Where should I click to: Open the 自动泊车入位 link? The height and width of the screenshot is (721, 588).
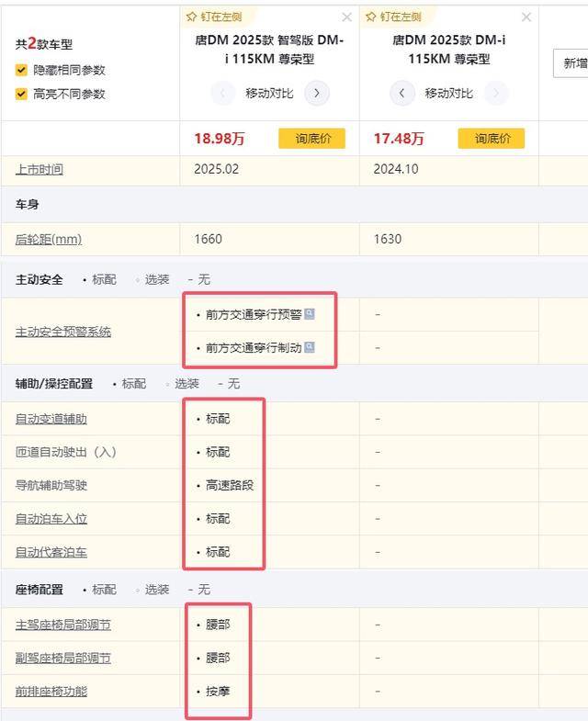(51, 519)
